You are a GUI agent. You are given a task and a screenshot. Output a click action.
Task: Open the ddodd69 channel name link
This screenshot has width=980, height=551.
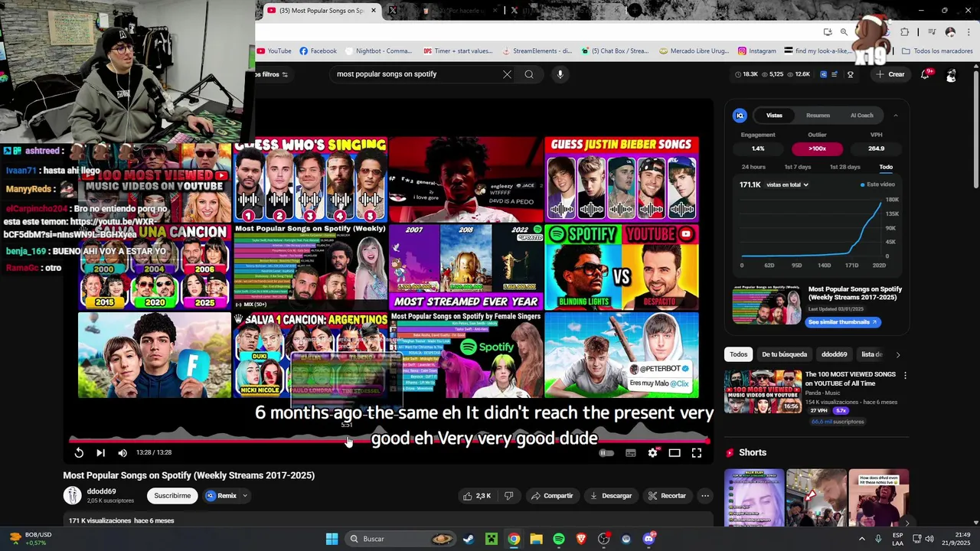(x=101, y=491)
